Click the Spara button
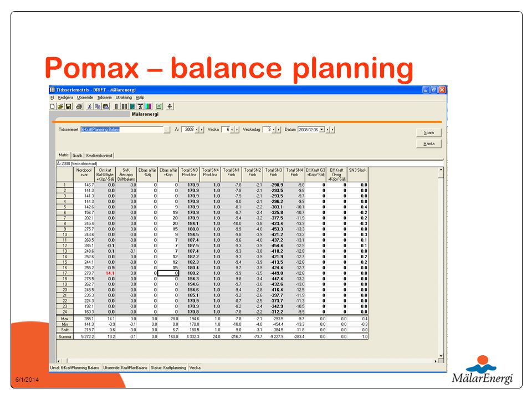The image size is (532, 399). pyautogui.click(x=429, y=132)
